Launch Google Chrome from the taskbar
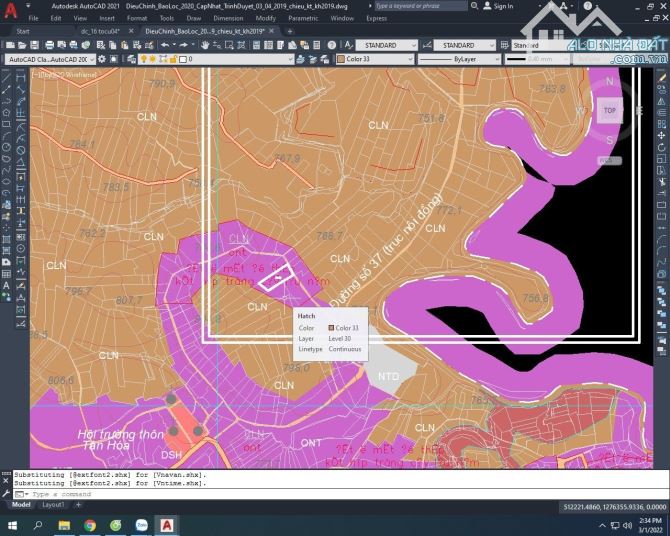Image resolution: width=670 pixels, height=536 pixels. tap(90, 524)
